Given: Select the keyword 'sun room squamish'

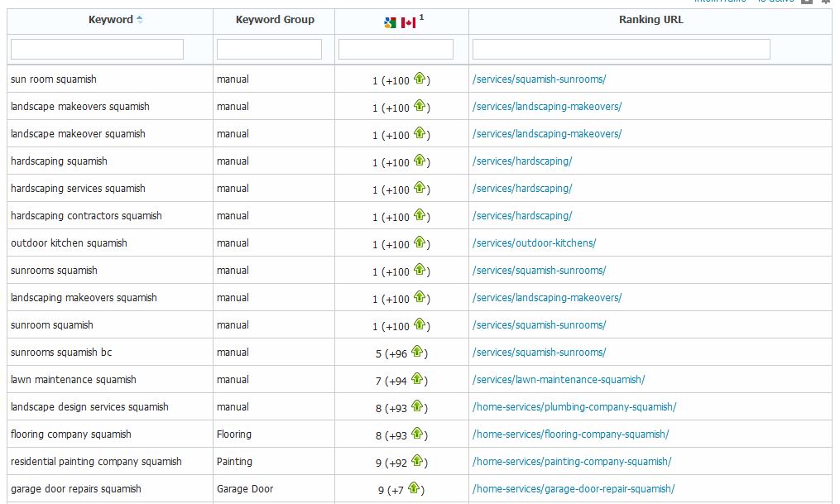Looking at the screenshot, I should [x=54, y=79].
